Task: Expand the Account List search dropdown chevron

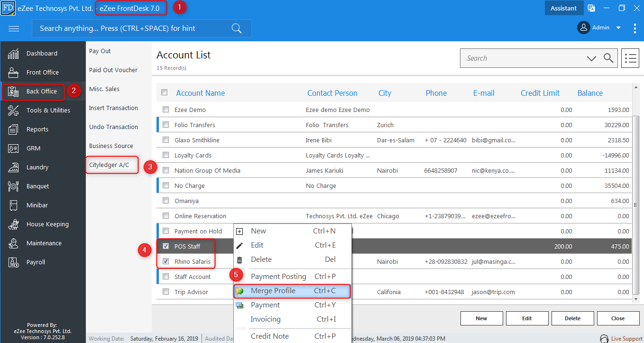Action: click(591, 58)
